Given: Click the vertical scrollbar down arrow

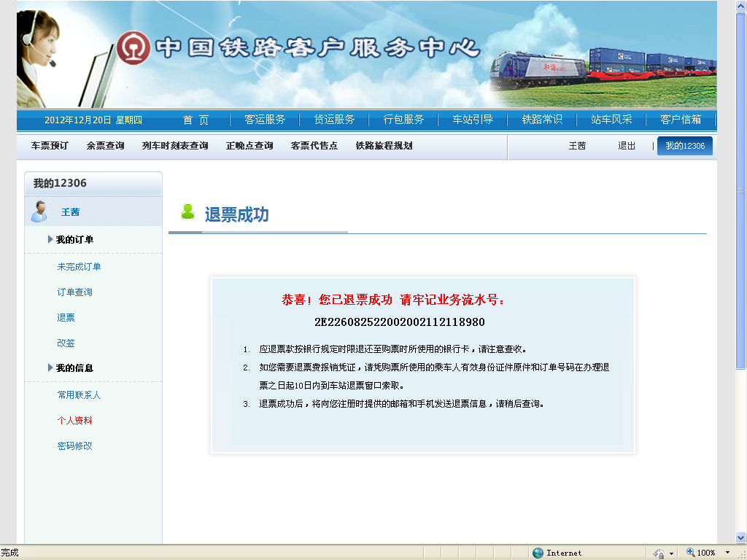Looking at the screenshot, I should (741, 537).
